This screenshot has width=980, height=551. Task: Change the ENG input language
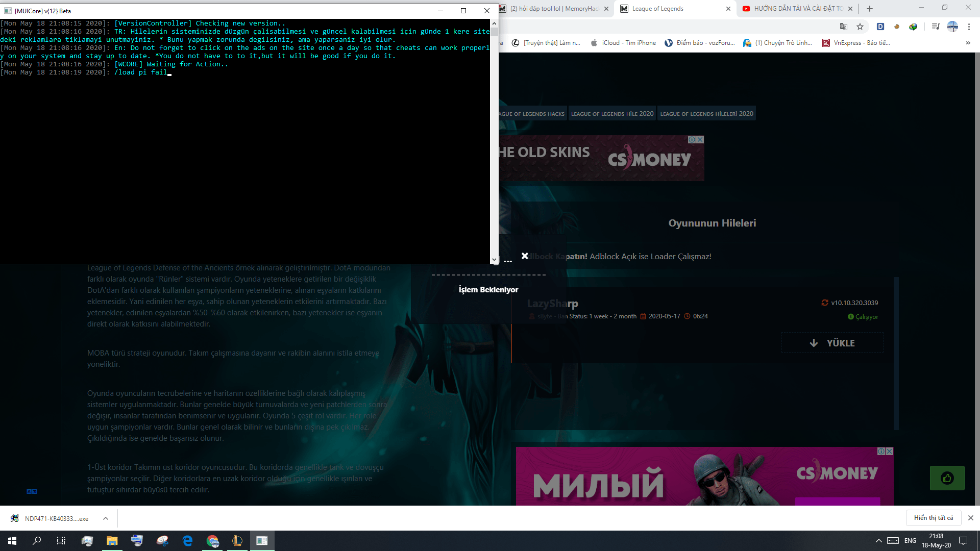[910, 541]
